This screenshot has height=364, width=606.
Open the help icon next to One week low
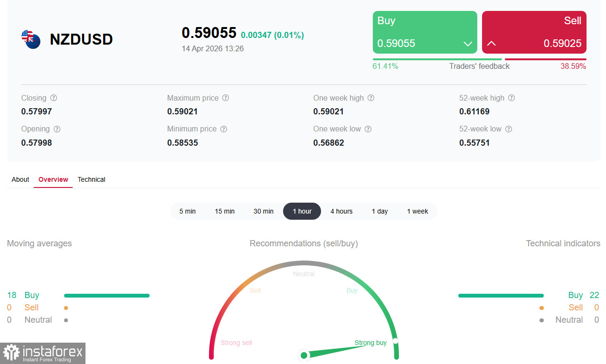[x=368, y=129]
